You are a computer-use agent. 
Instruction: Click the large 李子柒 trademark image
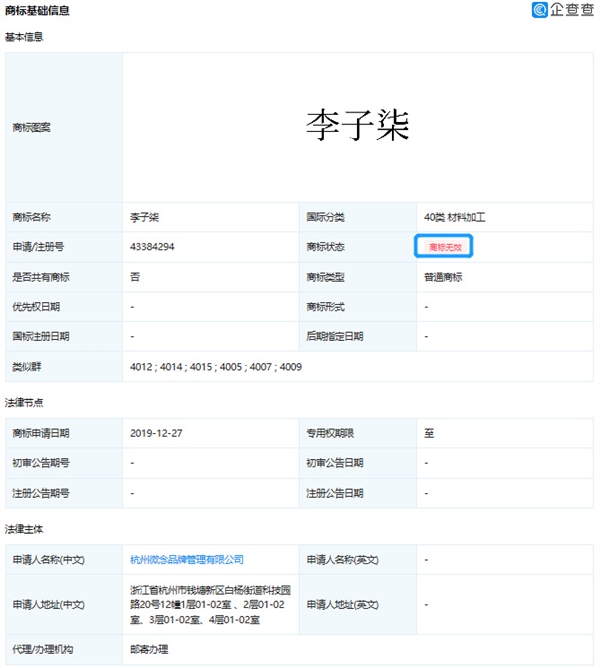358,126
